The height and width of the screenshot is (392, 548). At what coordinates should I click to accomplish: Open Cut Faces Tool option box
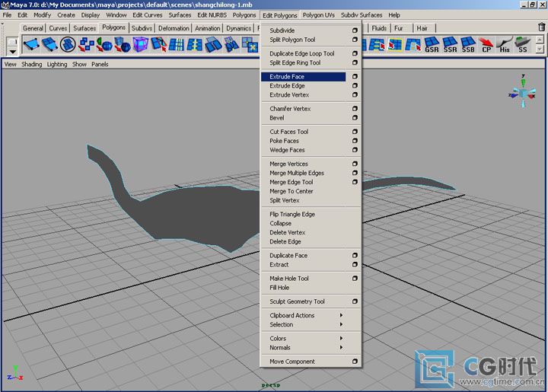coord(355,132)
